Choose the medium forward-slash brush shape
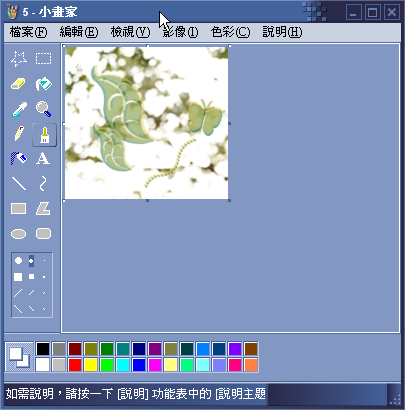 pos(31,293)
